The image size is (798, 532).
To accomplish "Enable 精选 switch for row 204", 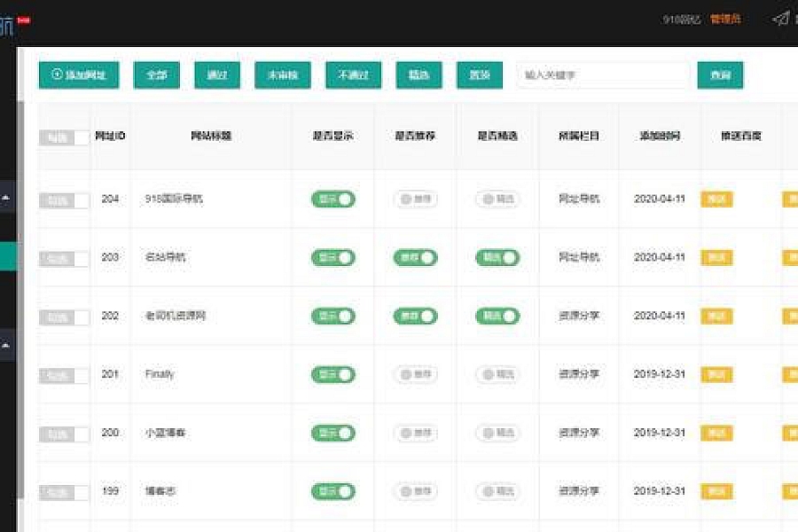I will pos(497,199).
